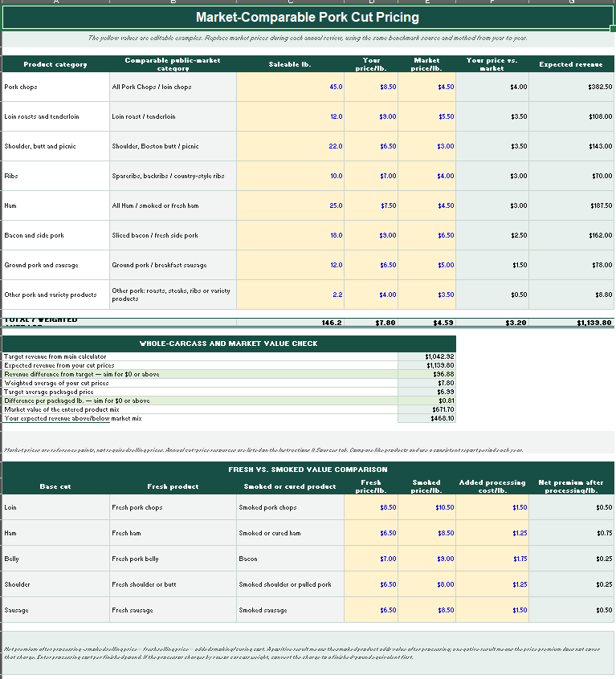Click 'Shoulder, Boston butt / picnic' cell
Image resolution: width=616 pixels, height=679 pixels.
pos(173,146)
